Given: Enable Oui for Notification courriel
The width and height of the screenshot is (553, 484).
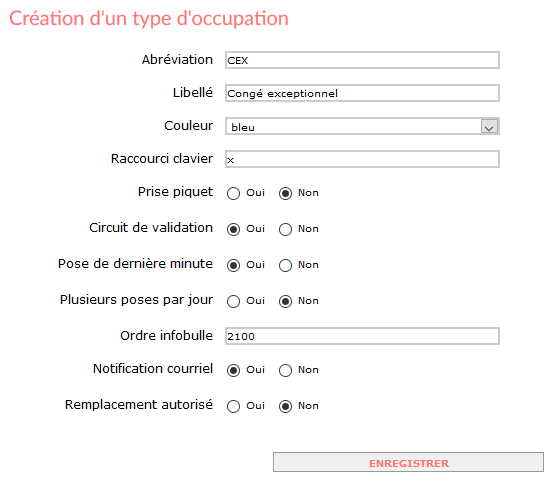Looking at the screenshot, I should click(x=233, y=370).
